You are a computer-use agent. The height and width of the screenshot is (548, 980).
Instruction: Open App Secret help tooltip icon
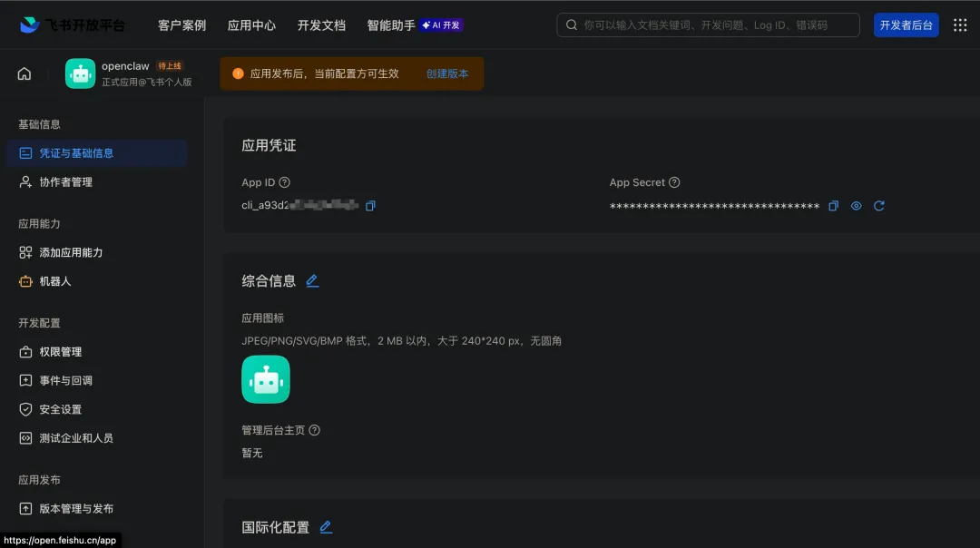pyautogui.click(x=674, y=182)
